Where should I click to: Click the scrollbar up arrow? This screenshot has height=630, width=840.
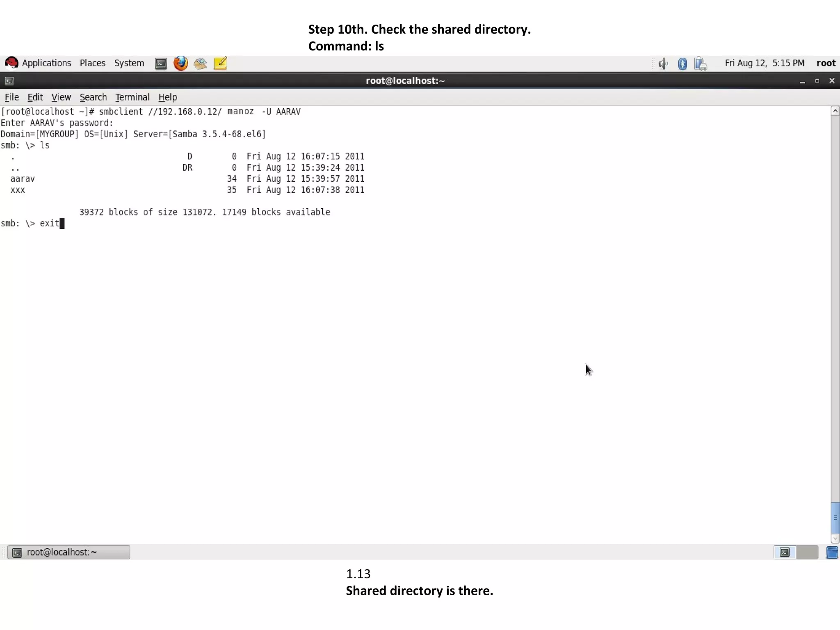(835, 111)
